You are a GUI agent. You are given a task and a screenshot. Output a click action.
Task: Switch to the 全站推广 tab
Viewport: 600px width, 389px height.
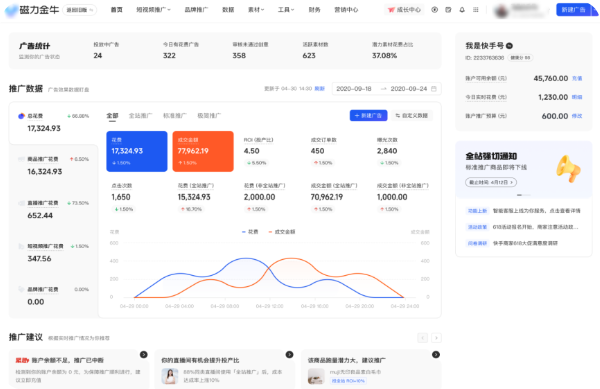[x=140, y=116]
